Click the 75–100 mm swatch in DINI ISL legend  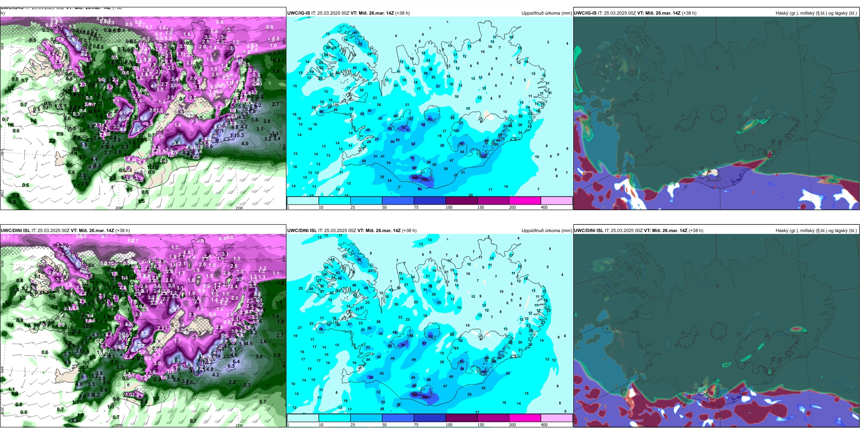coord(430,418)
